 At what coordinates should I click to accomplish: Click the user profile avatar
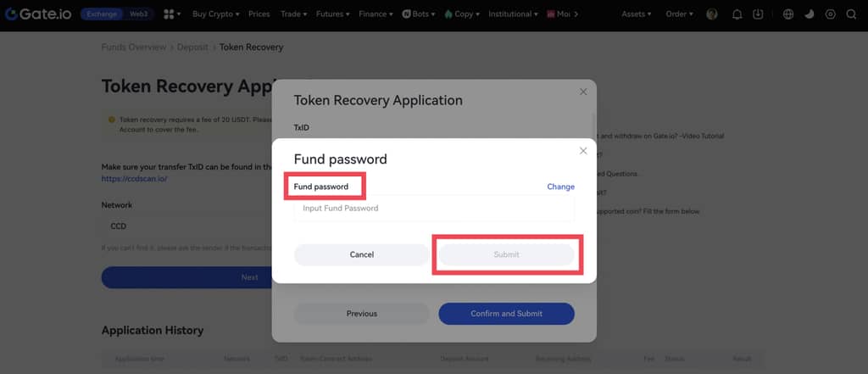click(711, 14)
